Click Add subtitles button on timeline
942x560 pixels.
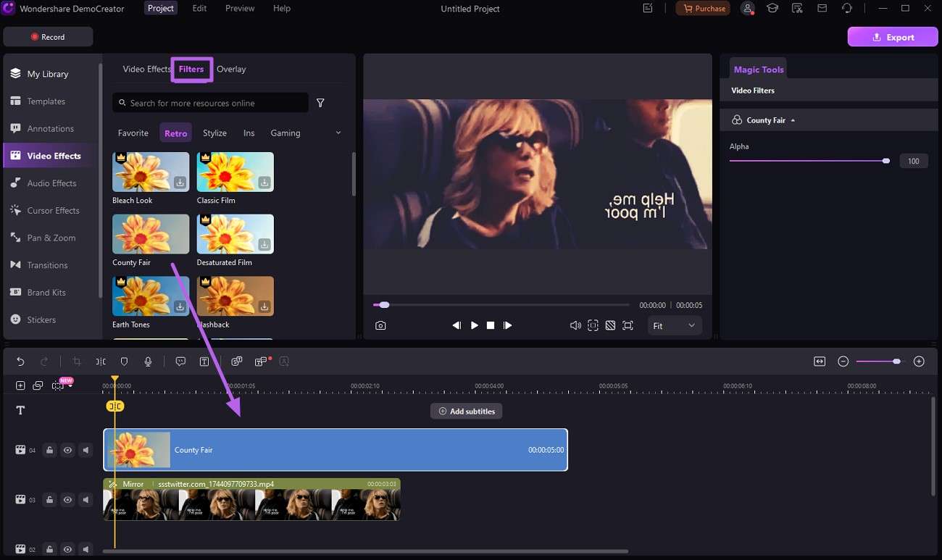point(467,411)
